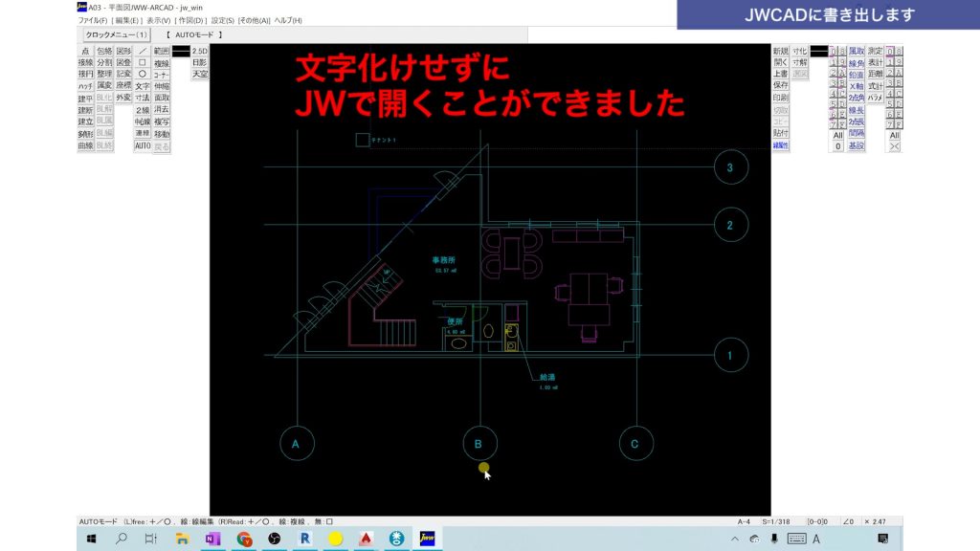This screenshot has width=980, height=551.
Task: Select the ハッチ hatching tool
Action: point(86,85)
